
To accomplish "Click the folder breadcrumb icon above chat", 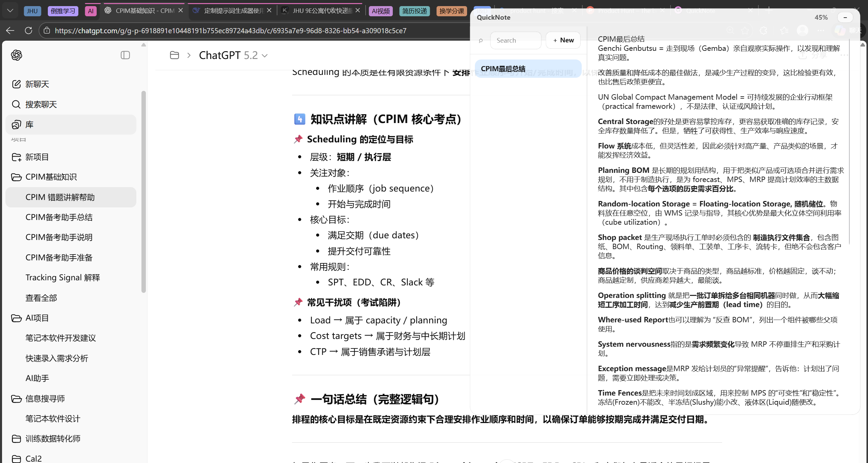I will 174,55.
